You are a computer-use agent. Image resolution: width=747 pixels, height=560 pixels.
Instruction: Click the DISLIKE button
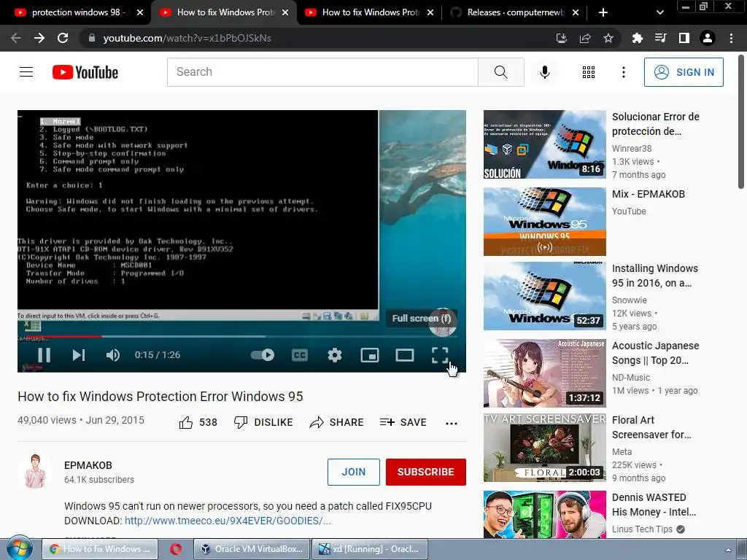pos(263,422)
